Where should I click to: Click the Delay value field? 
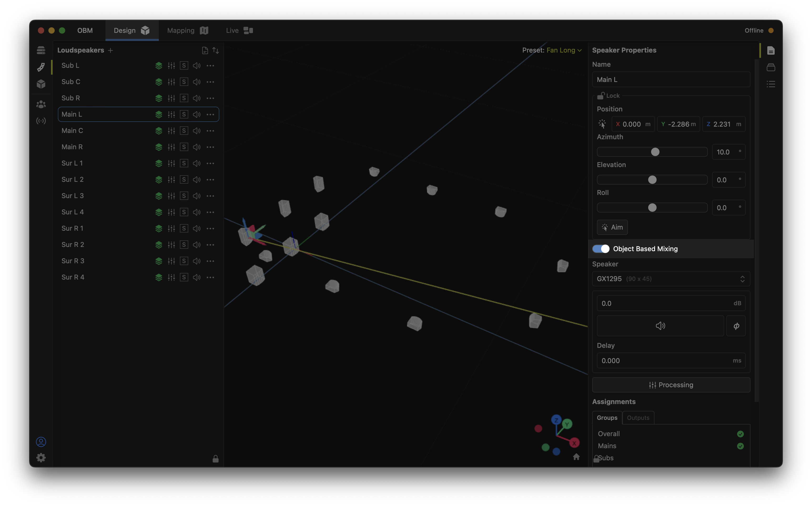(x=671, y=360)
